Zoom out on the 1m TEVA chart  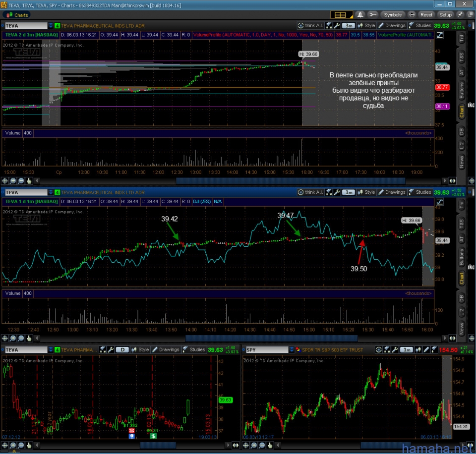[21, 338]
